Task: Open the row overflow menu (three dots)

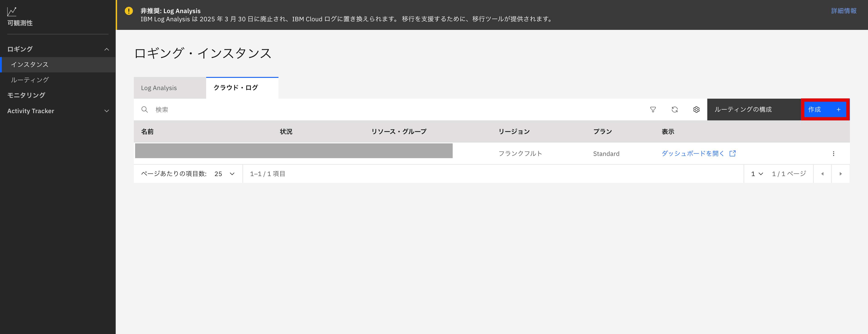Action: click(834, 153)
